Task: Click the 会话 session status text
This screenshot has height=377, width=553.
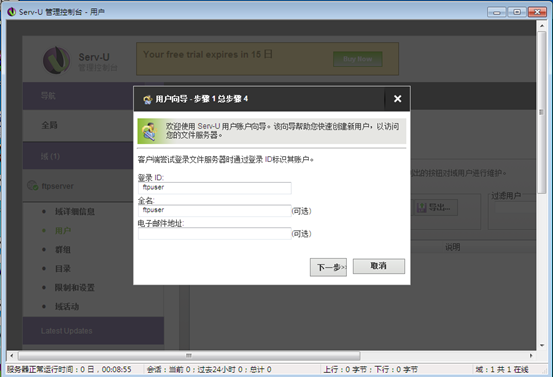Action: point(209,370)
